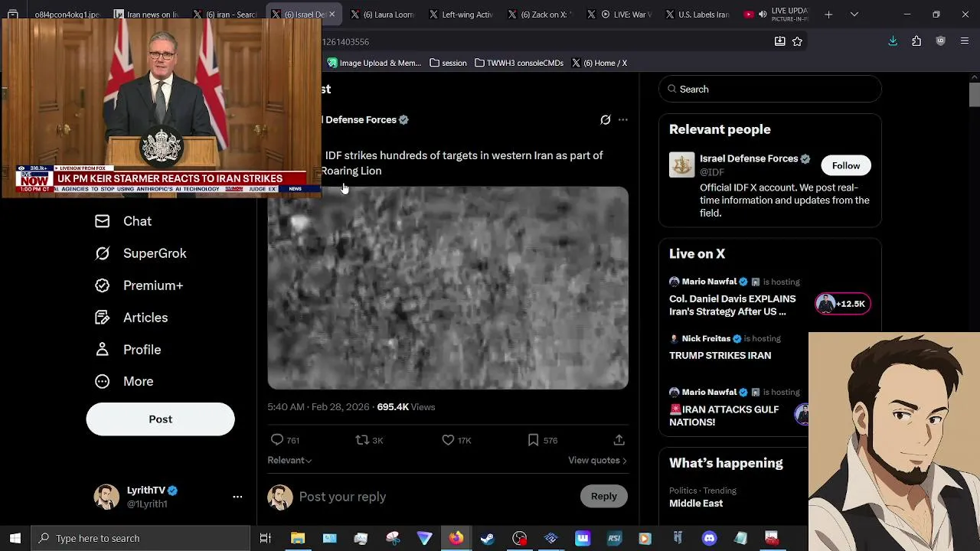Open the More menu in the sidebar
The height and width of the screenshot is (551, 980).
point(124,381)
